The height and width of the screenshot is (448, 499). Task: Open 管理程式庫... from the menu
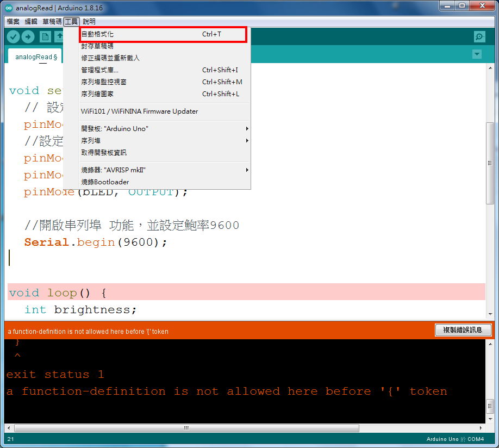[x=165, y=70]
